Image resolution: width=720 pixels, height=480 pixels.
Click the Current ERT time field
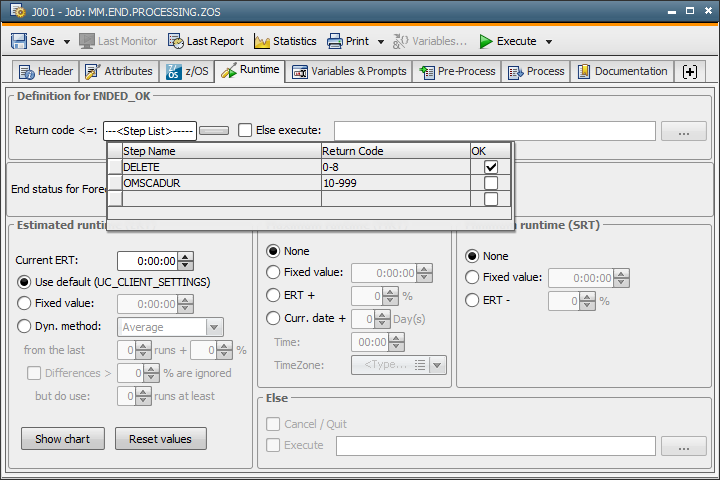click(x=147, y=261)
